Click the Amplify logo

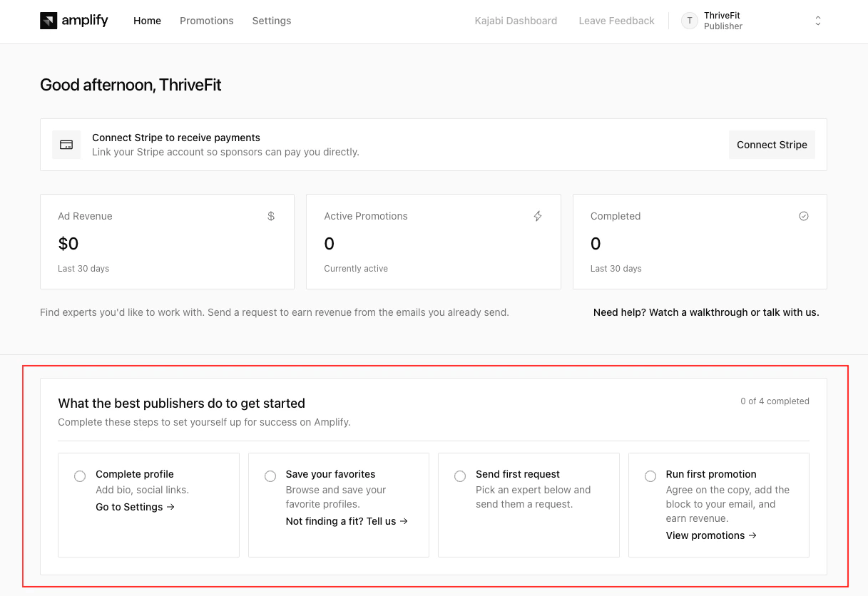pyautogui.click(x=74, y=21)
